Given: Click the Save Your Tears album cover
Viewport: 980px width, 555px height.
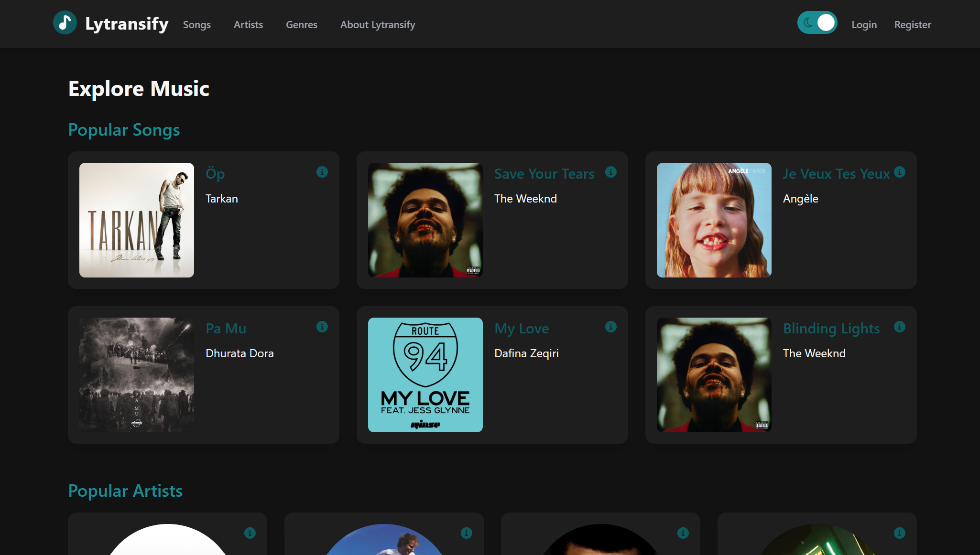Looking at the screenshot, I should 425,220.
